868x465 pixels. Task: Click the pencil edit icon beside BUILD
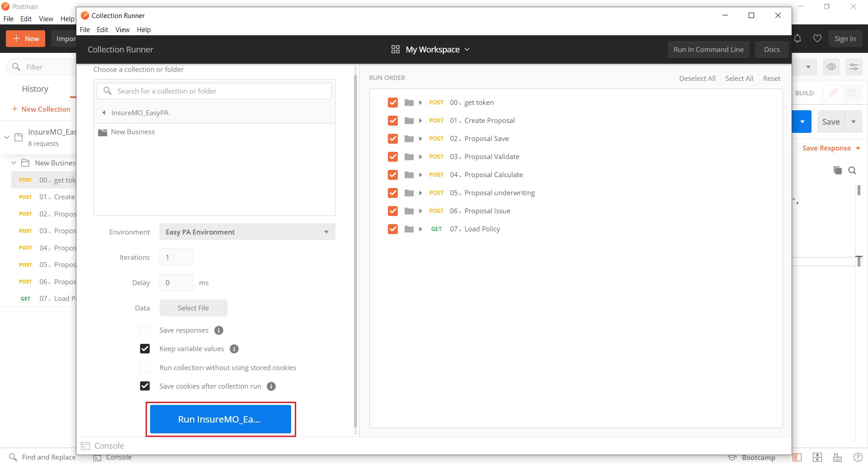point(833,93)
